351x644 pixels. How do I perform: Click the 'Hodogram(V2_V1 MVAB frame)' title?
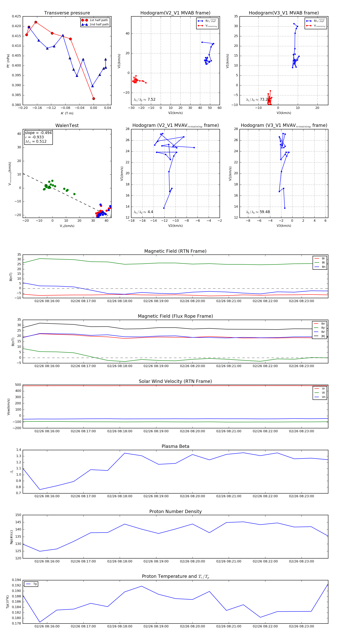click(175, 13)
